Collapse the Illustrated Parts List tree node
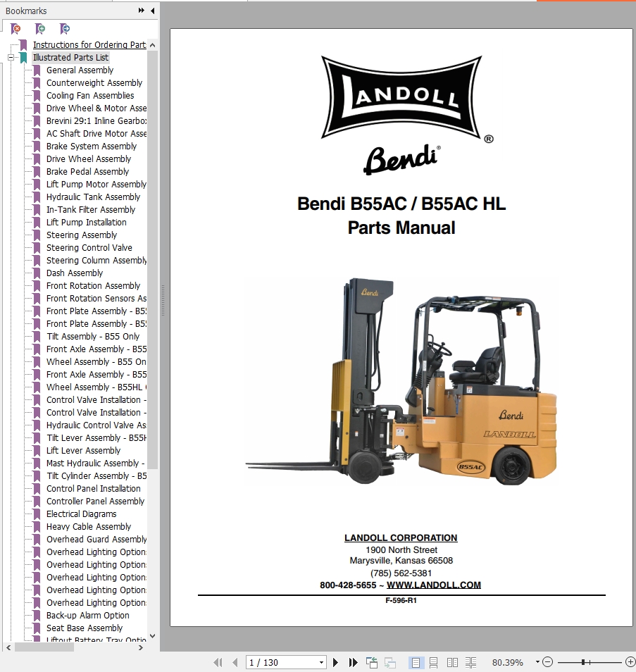The width and height of the screenshot is (636, 672). [x=11, y=58]
